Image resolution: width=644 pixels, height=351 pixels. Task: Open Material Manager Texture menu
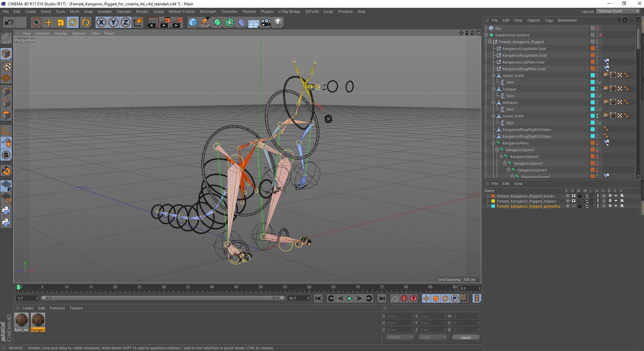click(x=76, y=308)
